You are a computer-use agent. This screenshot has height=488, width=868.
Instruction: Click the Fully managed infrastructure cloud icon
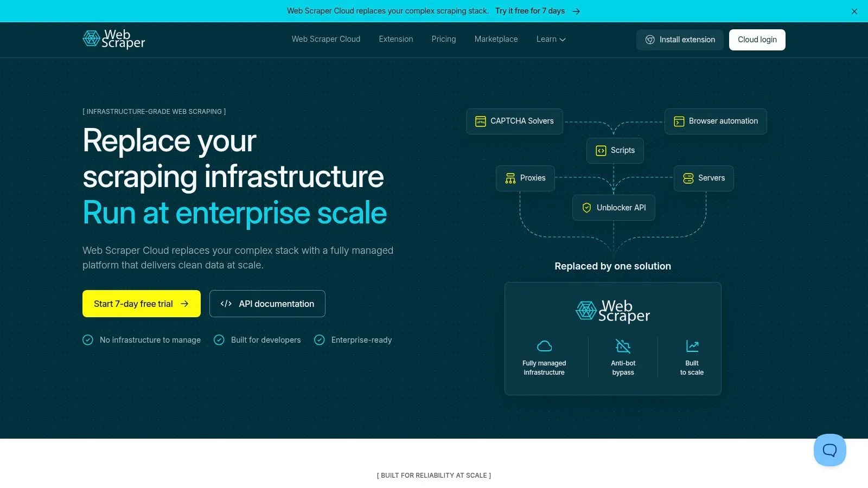click(544, 346)
